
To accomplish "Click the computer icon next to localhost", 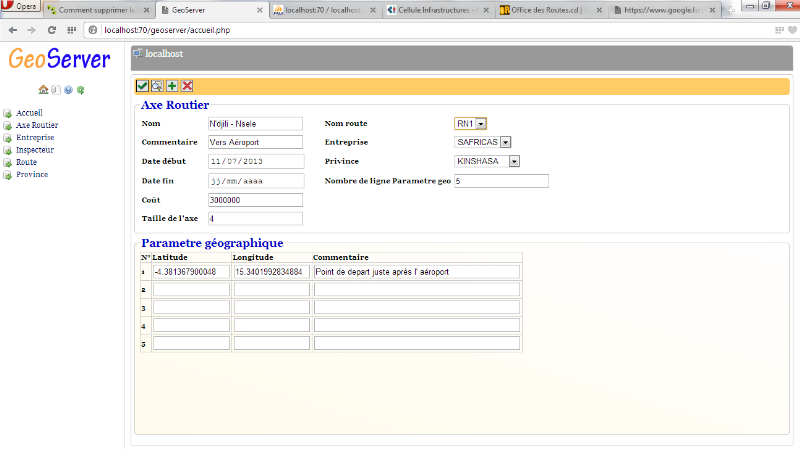I will 138,54.
